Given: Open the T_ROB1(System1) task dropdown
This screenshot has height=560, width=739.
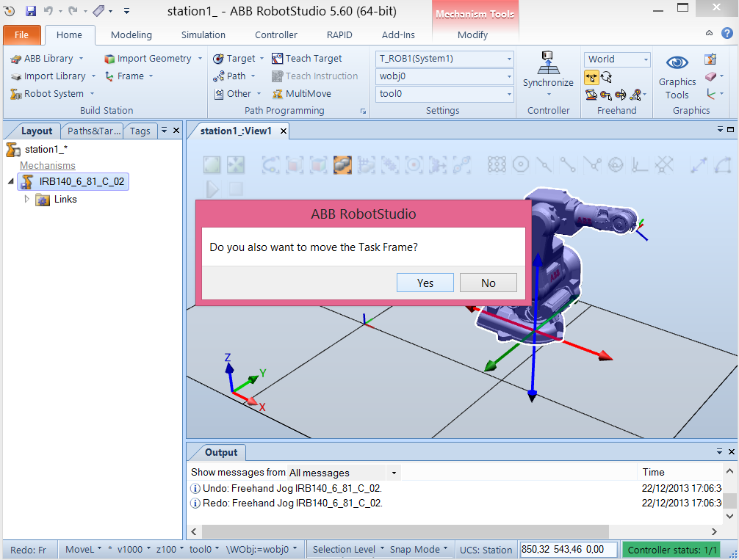Looking at the screenshot, I should click(x=444, y=59).
